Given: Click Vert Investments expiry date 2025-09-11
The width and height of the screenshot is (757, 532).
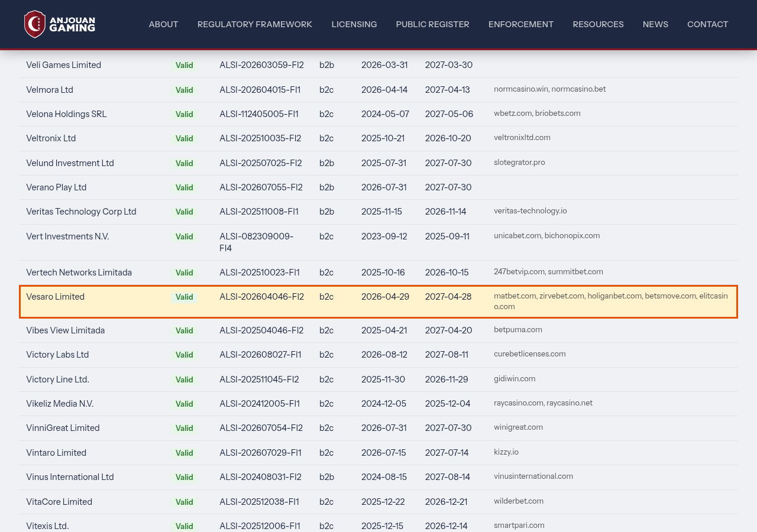Looking at the screenshot, I should tap(447, 236).
